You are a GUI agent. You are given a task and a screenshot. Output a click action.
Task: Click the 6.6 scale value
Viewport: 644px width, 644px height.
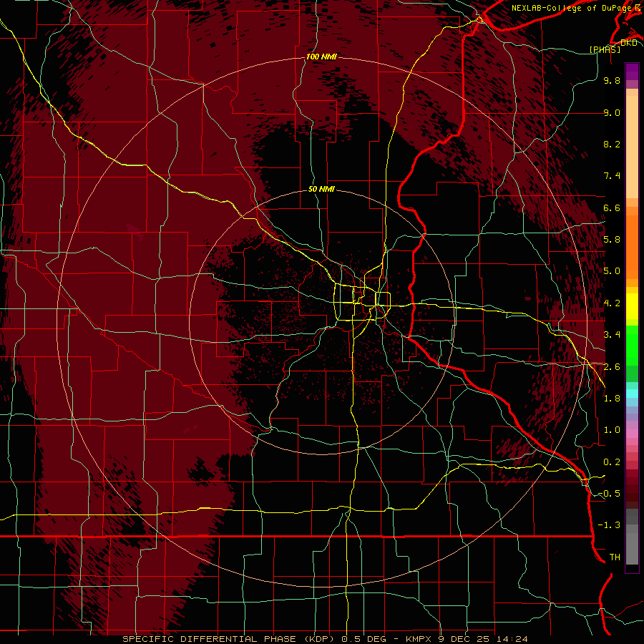click(612, 208)
